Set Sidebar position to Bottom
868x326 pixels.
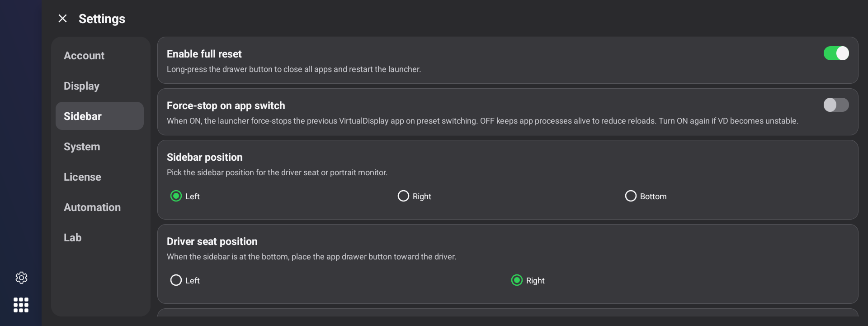pos(646,196)
